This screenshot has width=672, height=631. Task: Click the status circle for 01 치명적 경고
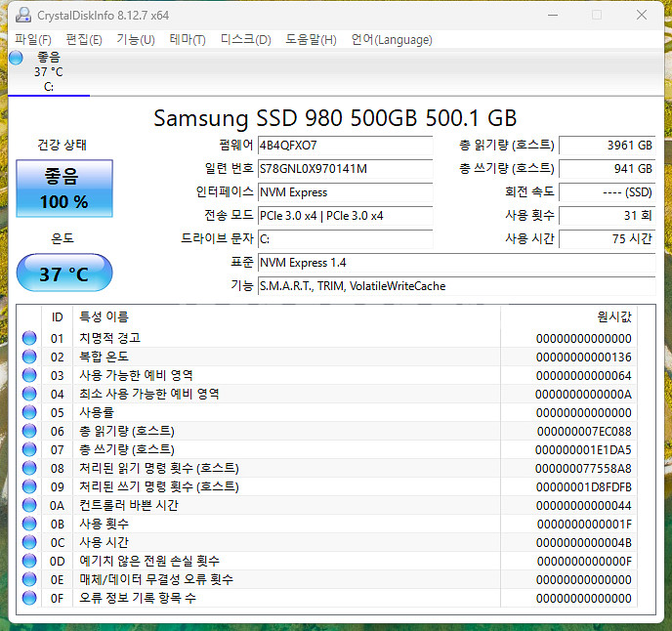[x=29, y=338]
